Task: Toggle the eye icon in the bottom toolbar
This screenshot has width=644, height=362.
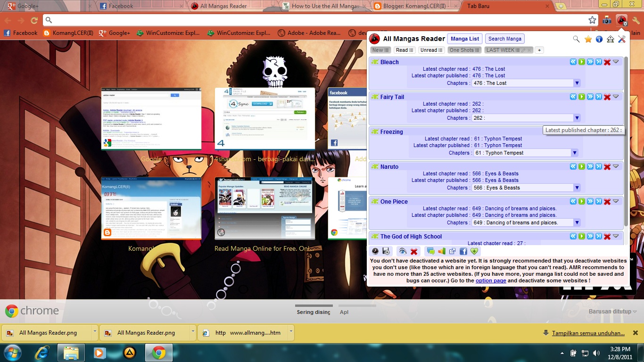Action: coord(403,251)
